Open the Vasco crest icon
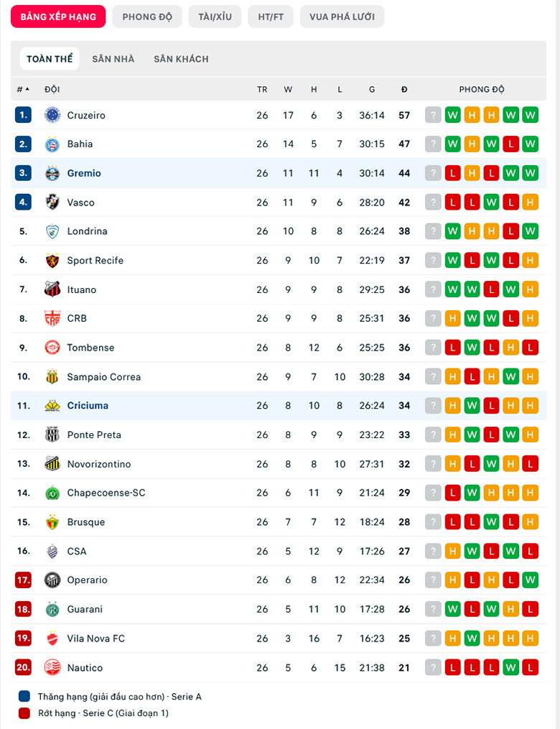Viewport: 560px width, 729px height. pyautogui.click(x=51, y=202)
